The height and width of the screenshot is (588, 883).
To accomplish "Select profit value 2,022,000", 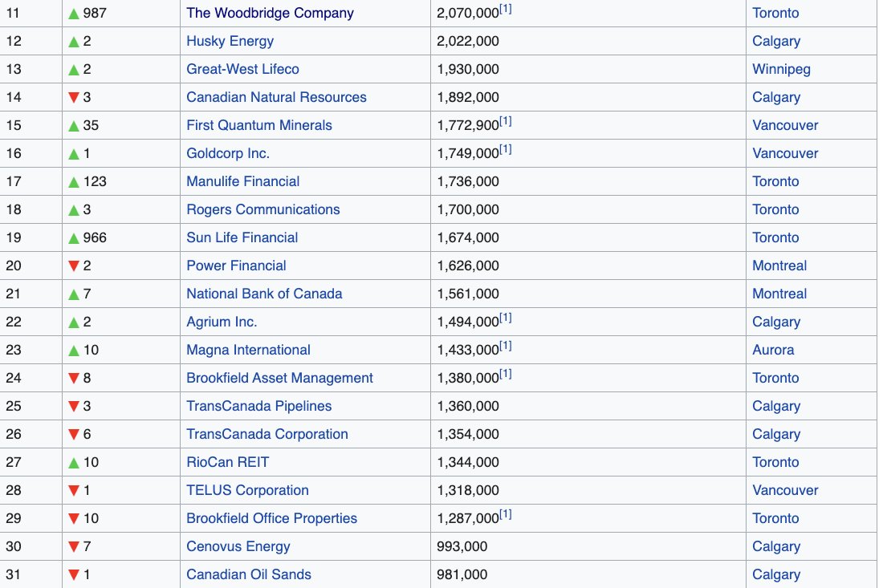I will [468, 41].
